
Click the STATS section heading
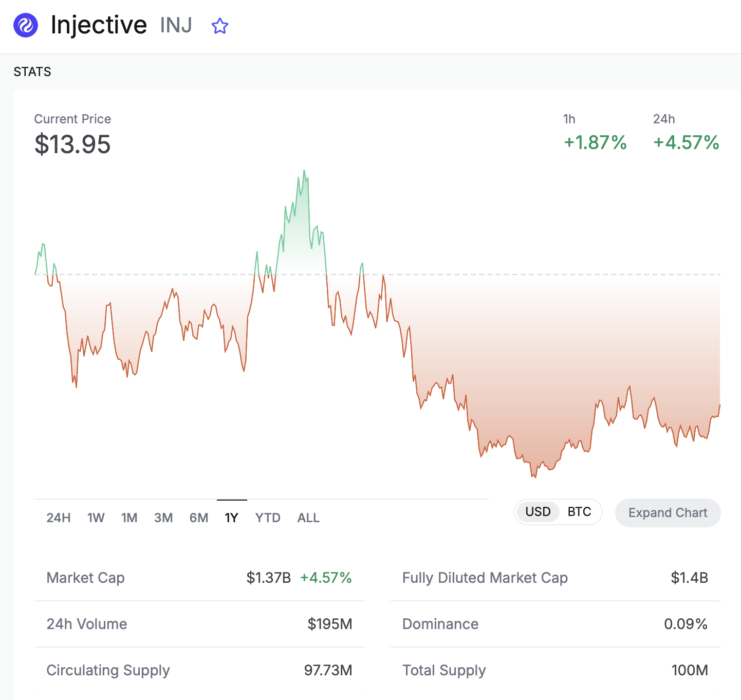[x=32, y=71]
